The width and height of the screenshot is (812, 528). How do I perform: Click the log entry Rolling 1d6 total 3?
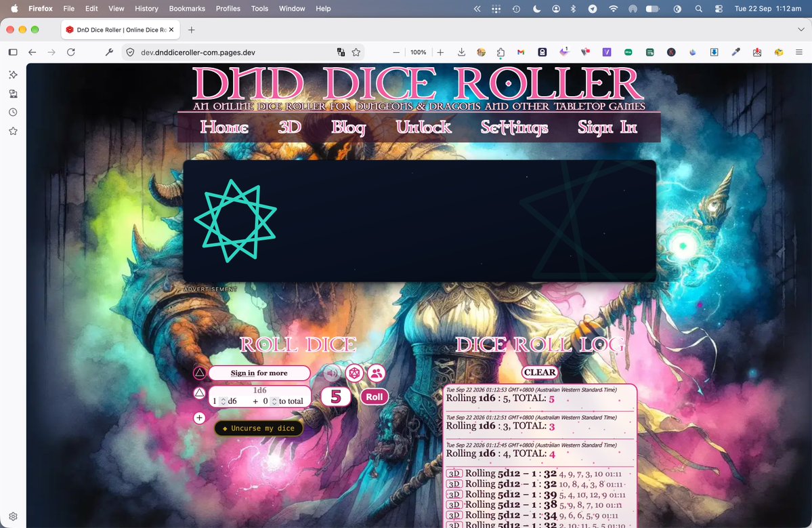(x=540, y=424)
